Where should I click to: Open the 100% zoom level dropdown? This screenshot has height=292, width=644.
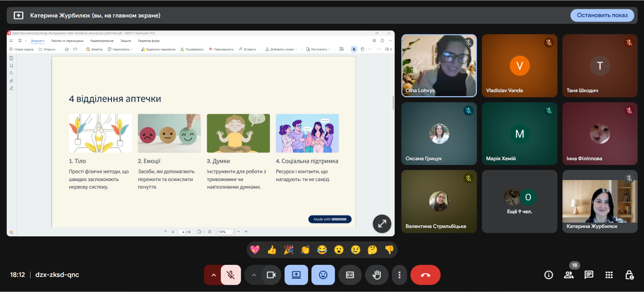click(x=226, y=232)
